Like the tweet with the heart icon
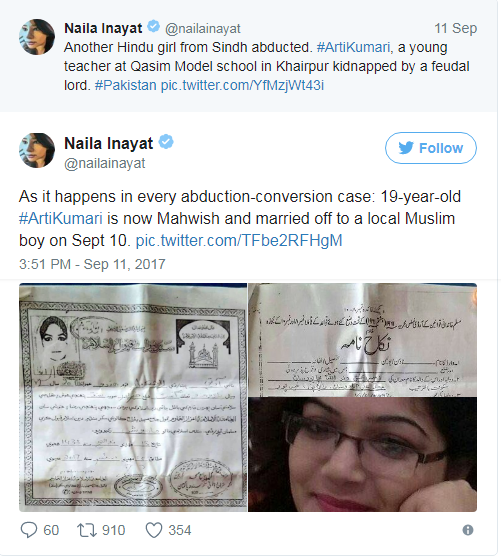 (154, 530)
